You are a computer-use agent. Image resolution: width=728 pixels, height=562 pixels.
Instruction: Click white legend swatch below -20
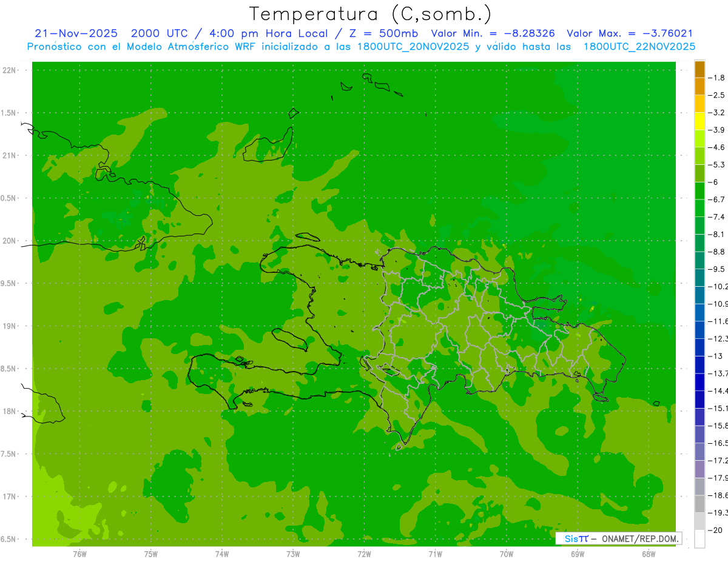tap(699, 539)
